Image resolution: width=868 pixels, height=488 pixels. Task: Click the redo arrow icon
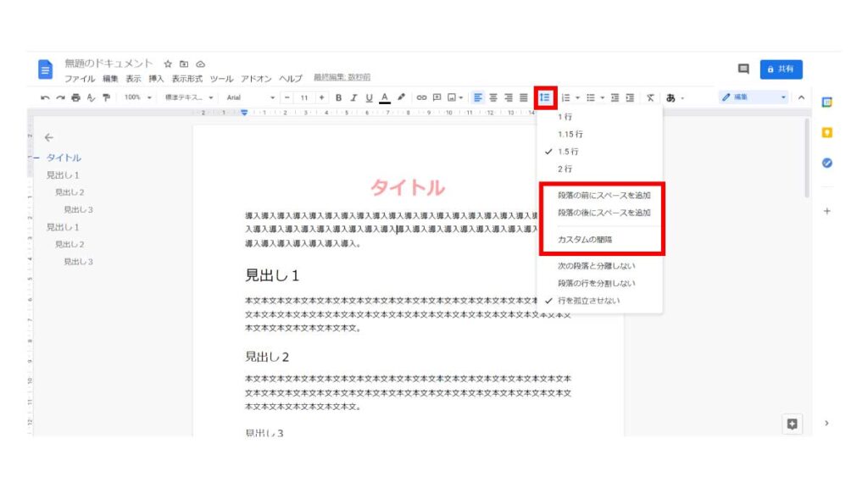(x=60, y=98)
